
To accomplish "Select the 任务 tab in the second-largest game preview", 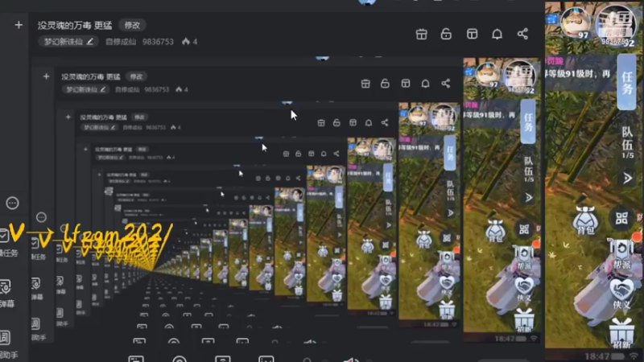I will [x=528, y=122].
